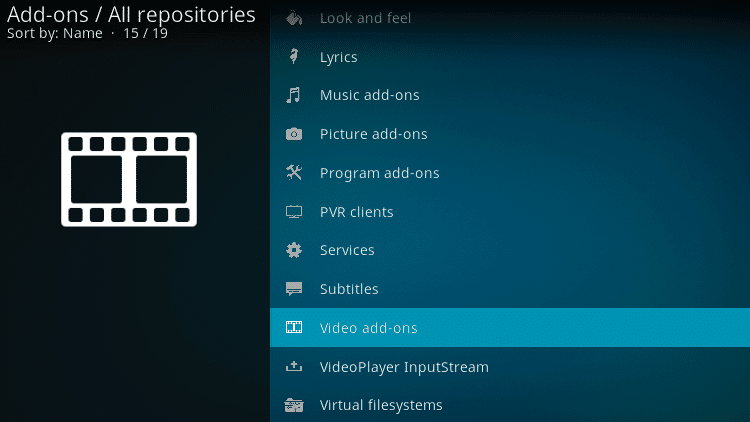750x422 pixels.
Task: Open Virtual filesystems category
Action: (x=510, y=404)
